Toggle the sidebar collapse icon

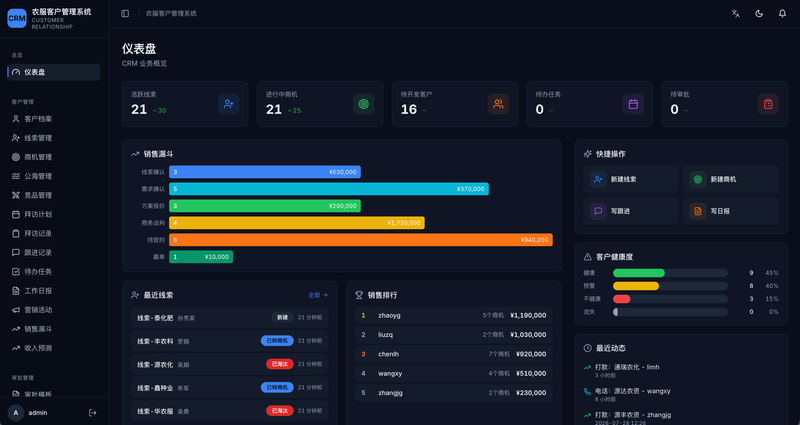click(125, 14)
